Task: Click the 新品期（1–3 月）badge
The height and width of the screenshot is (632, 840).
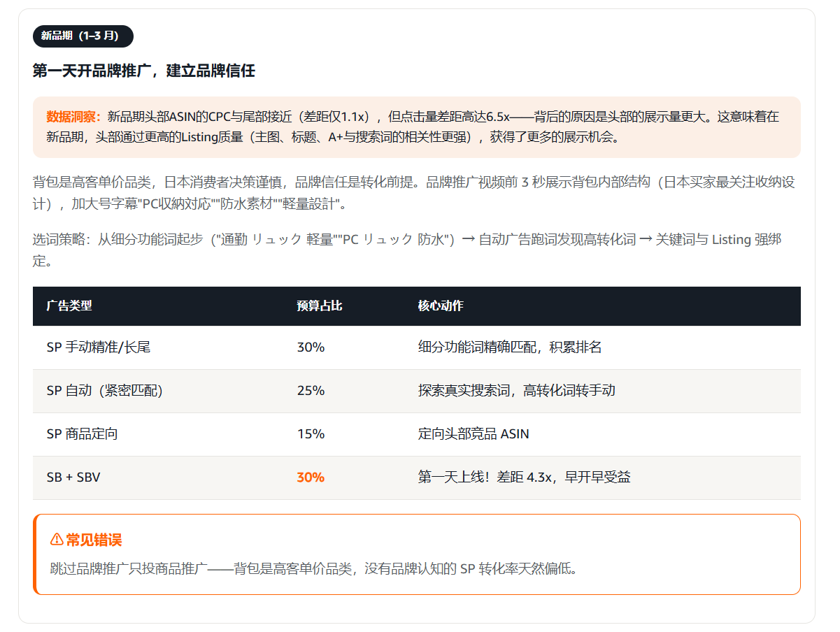Action: pos(83,36)
